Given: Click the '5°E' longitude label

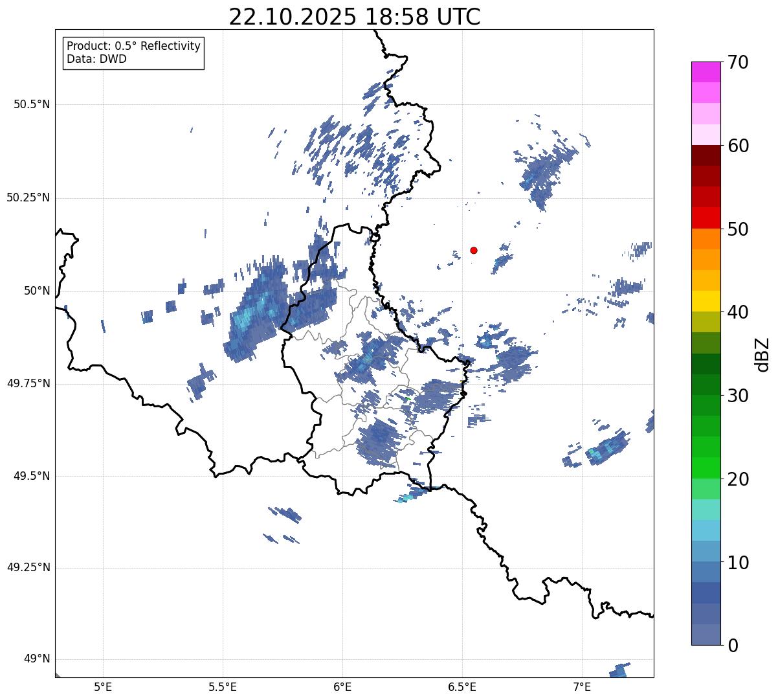Looking at the screenshot, I should [103, 687].
